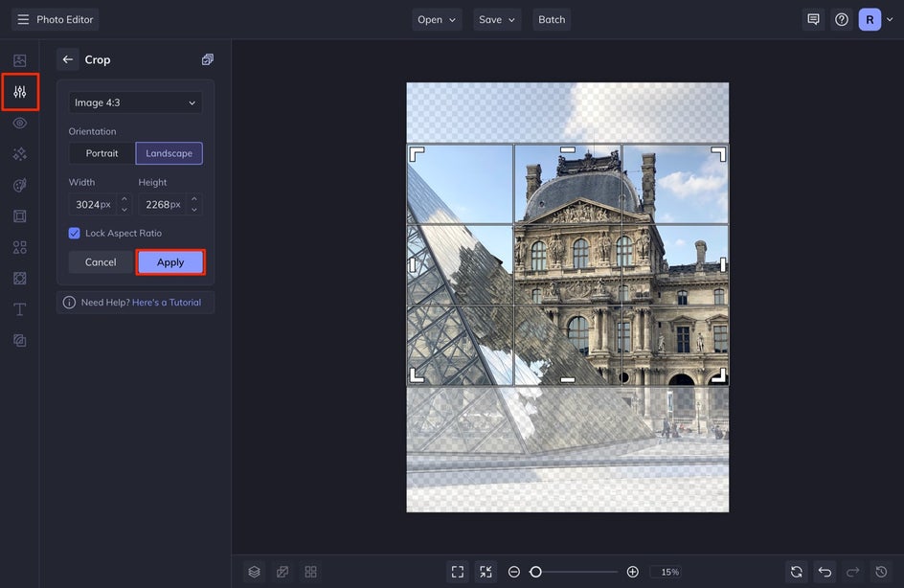Click the Cancel button

point(101,262)
